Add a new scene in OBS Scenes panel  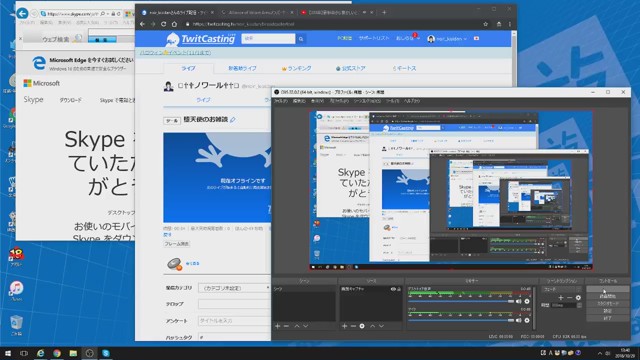point(278,326)
